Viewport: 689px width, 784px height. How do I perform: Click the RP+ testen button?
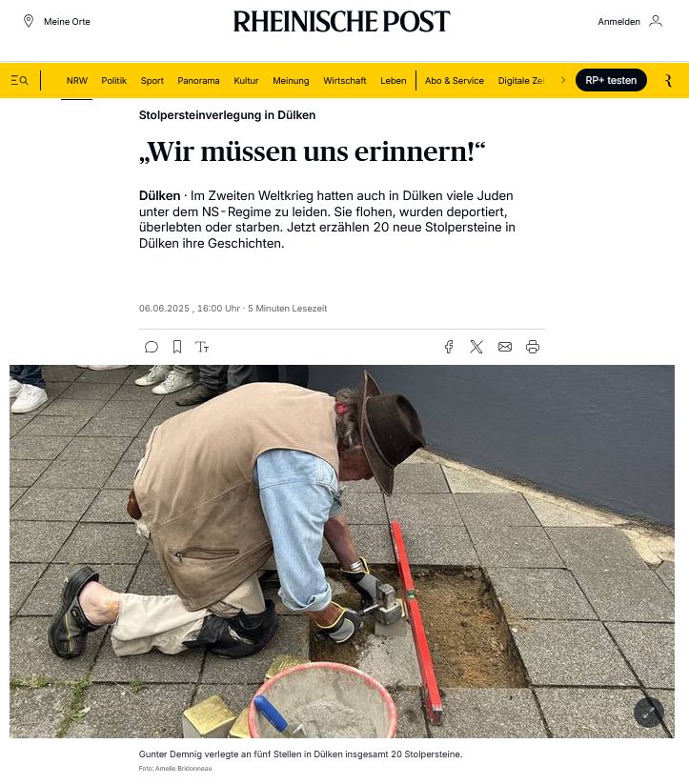coord(611,81)
